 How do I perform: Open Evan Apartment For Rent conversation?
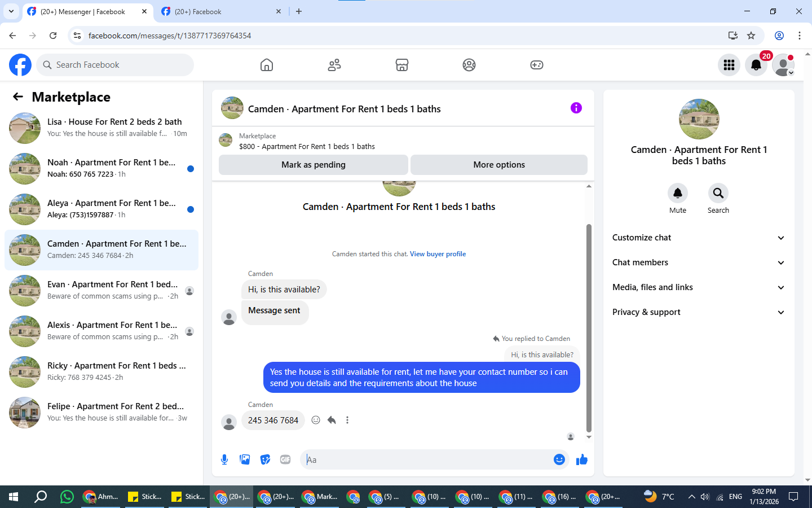point(101,291)
